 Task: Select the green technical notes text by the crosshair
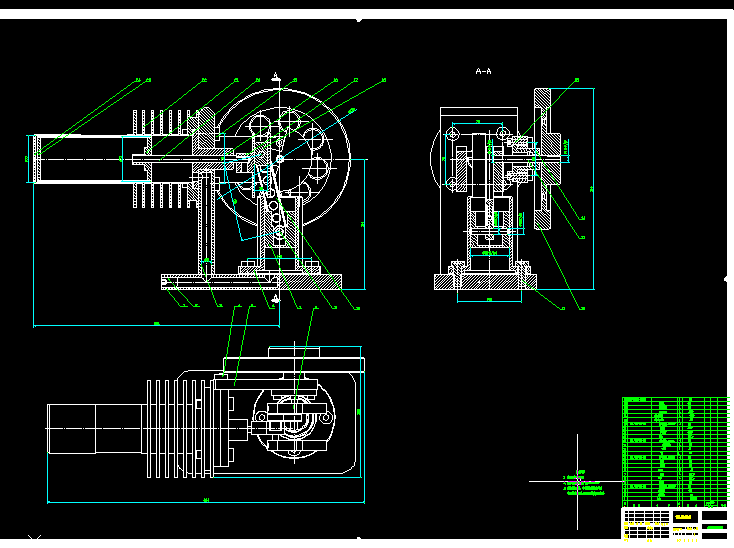tap(583, 483)
